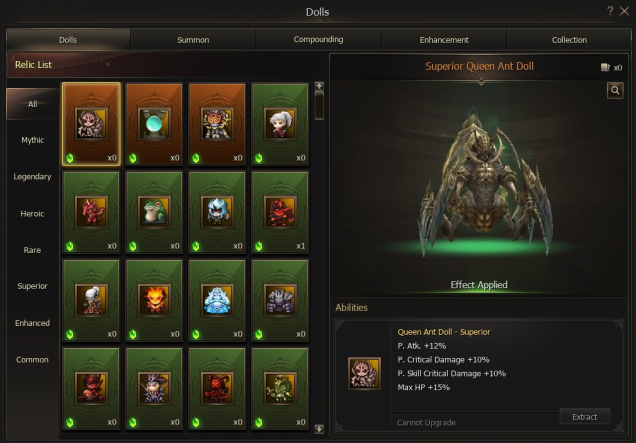Filter relic list by Legendary
636x443 pixels.
32,177
